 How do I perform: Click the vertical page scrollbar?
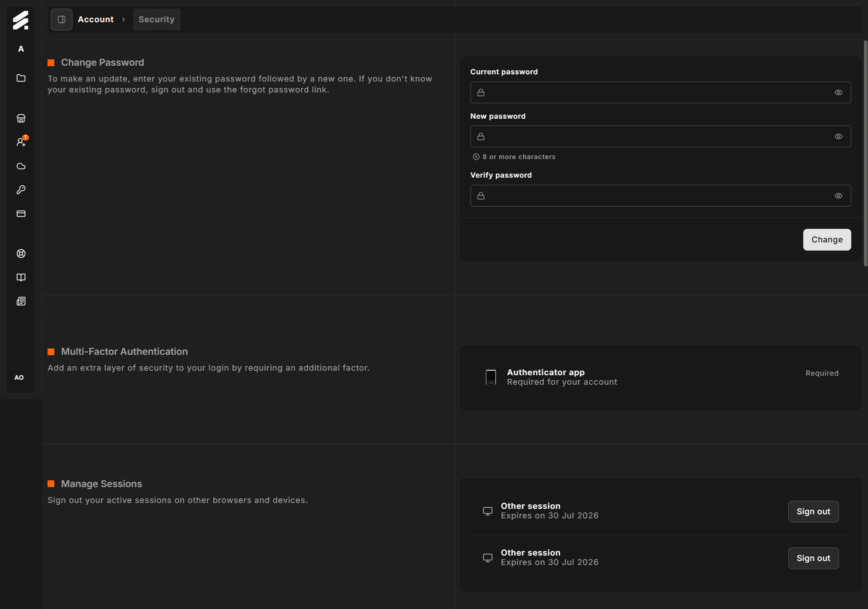tap(865, 153)
